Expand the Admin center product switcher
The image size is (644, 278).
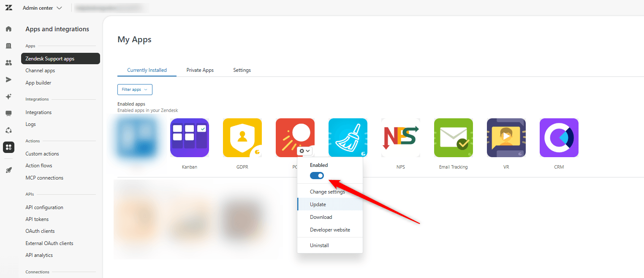[42, 8]
